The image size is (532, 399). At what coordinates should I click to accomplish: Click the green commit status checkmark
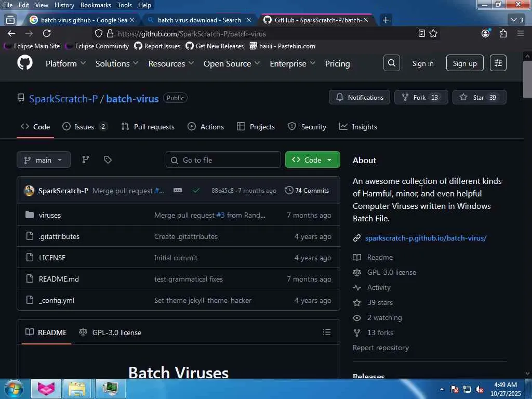pos(196,190)
